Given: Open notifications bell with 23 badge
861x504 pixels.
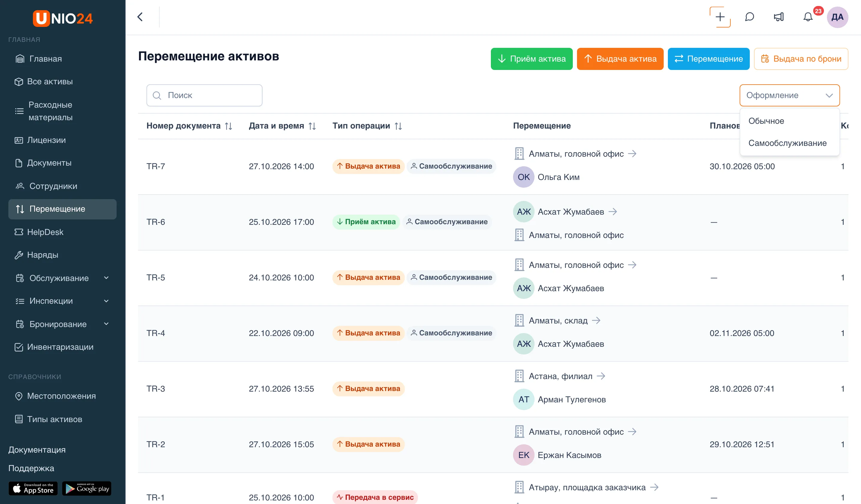Looking at the screenshot, I should pos(808,17).
